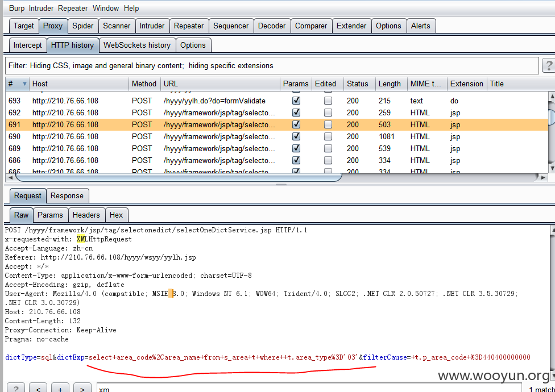Open the Headers view tab
555x392 pixels.
click(x=86, y=215)
